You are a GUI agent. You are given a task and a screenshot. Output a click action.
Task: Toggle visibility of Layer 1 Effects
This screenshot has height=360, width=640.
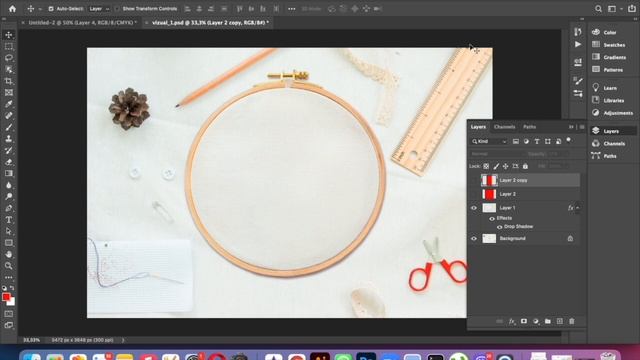[492, 219]
